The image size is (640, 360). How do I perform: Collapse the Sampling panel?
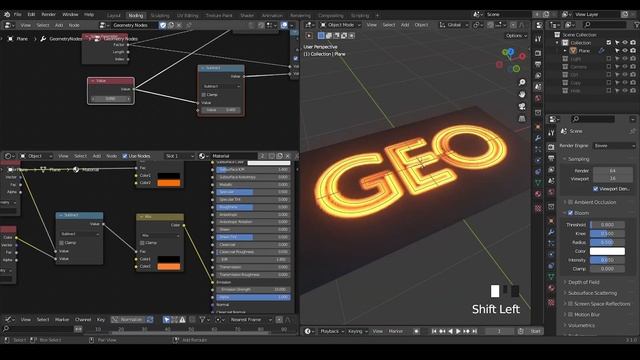[x=578, y=159]
